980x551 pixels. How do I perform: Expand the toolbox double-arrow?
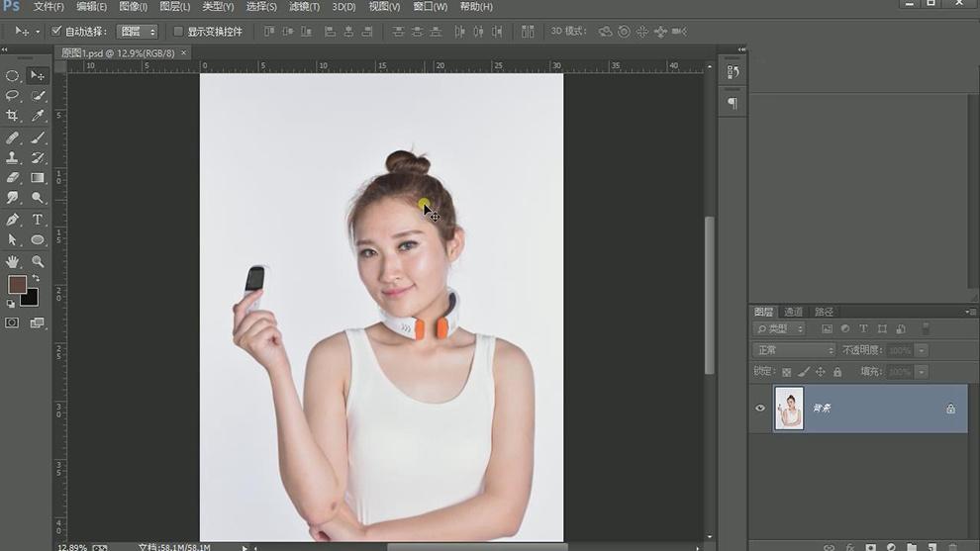pos(5,49)
